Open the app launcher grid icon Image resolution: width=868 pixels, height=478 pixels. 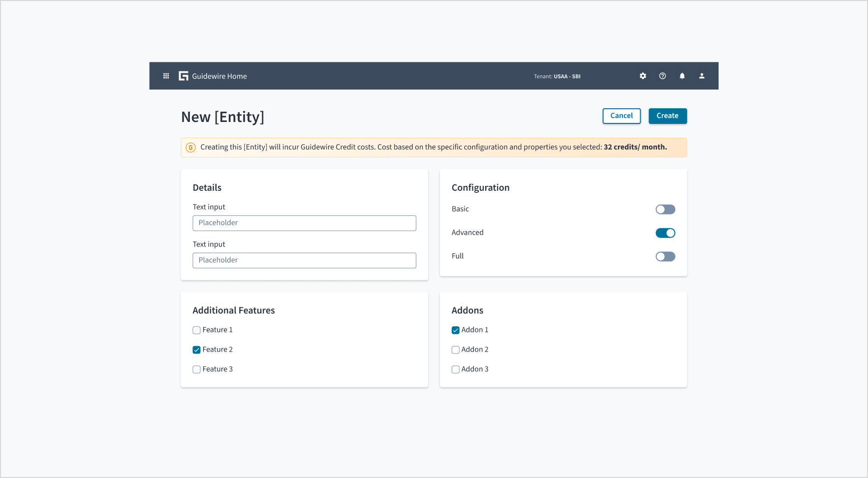166,76
